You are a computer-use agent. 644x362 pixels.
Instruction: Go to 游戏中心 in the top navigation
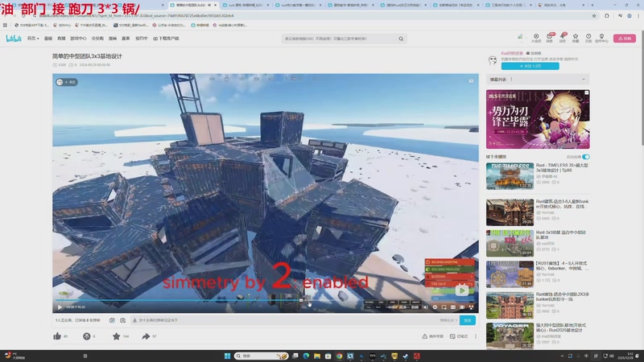click(x=78, y=39)
